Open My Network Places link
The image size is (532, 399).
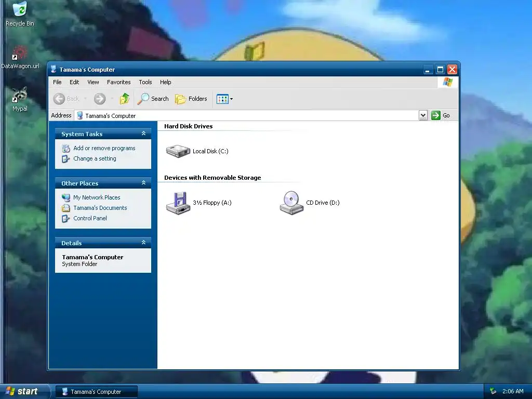tap(97, 197)
